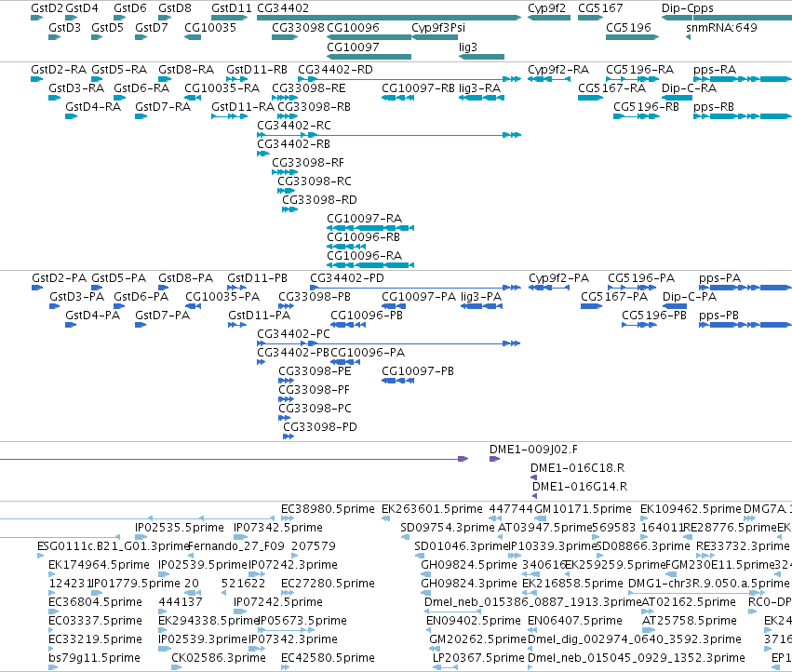
Task: Click the Cyp9f2 gene label
Action: [546, 8]
